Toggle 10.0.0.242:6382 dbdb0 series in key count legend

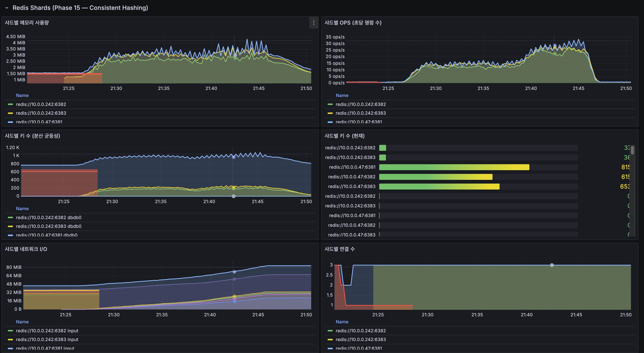tap(48, 218)
